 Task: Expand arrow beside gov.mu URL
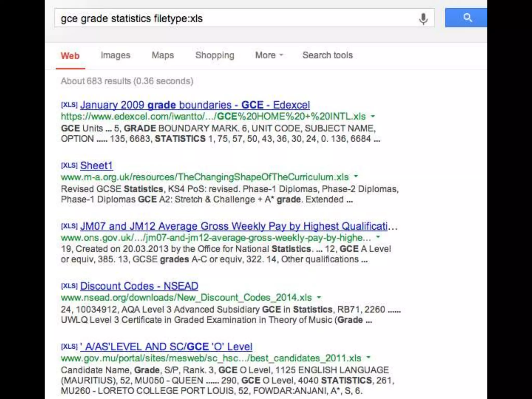(368, 357)
